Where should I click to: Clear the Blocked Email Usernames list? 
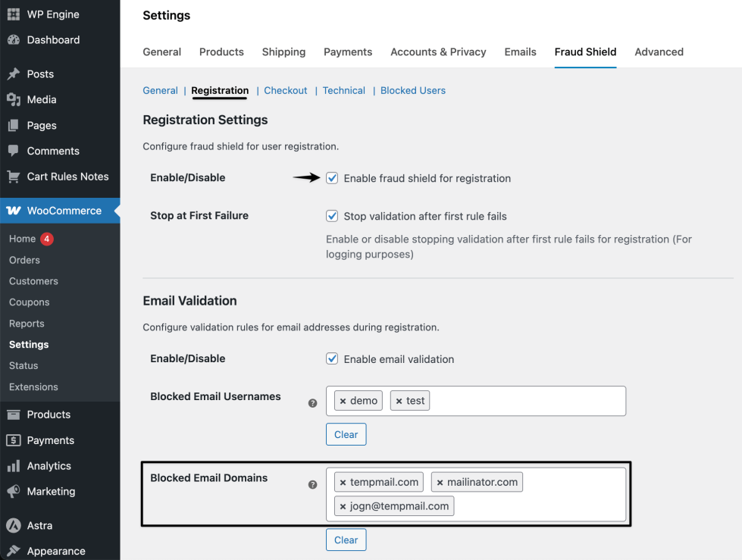point(346,434)
